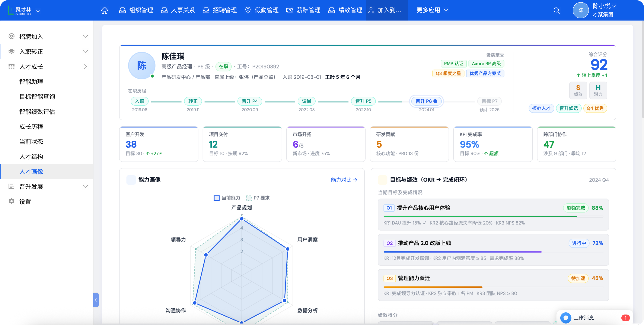Image resolution: width=644 pixels, height=325 pixels.
Task: Click the 工作消息 chat bubble icon
Action: coord(565,318)
